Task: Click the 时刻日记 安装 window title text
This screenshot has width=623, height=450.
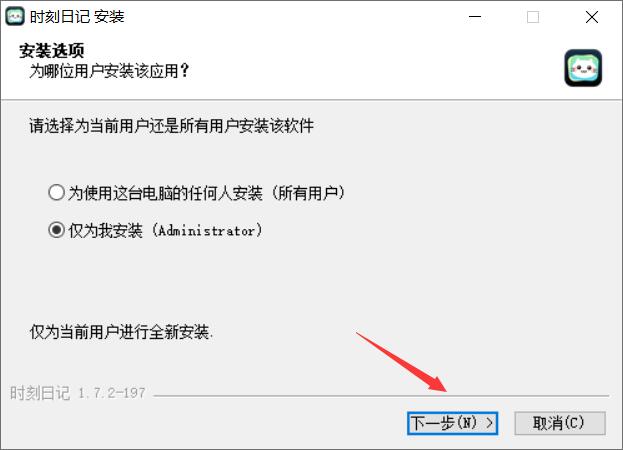Action: click(x=77, y=17)
